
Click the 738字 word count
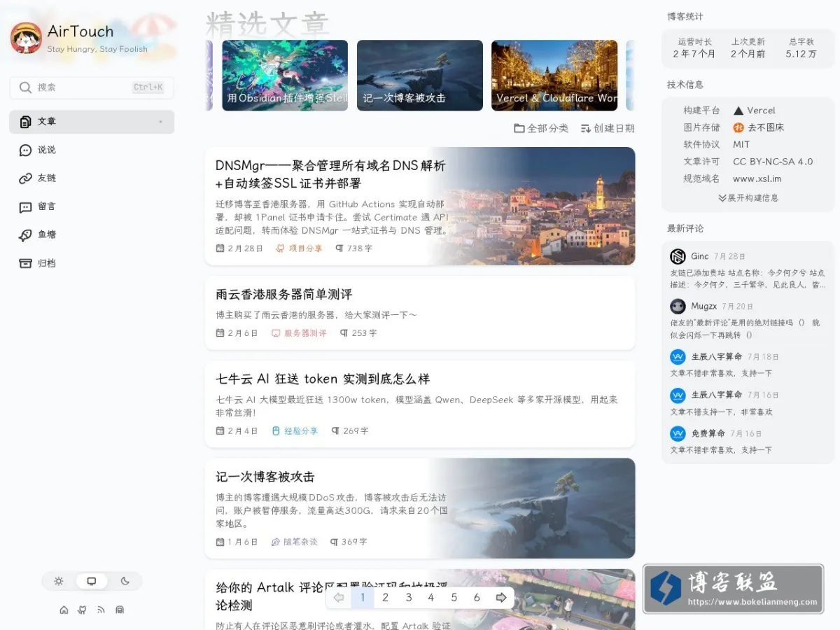coord(353,248)
